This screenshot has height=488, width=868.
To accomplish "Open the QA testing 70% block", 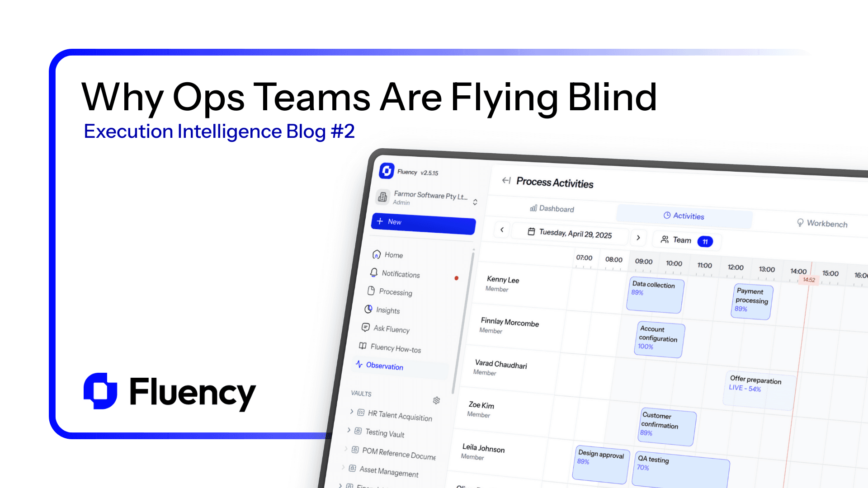I will pyautogui.click(x=681, y=469).
